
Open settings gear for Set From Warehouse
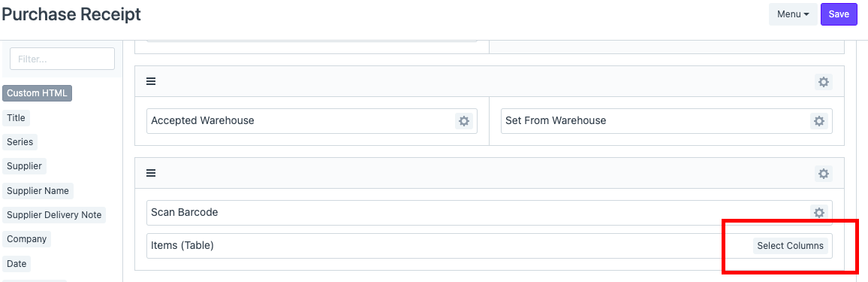(819, 121)
